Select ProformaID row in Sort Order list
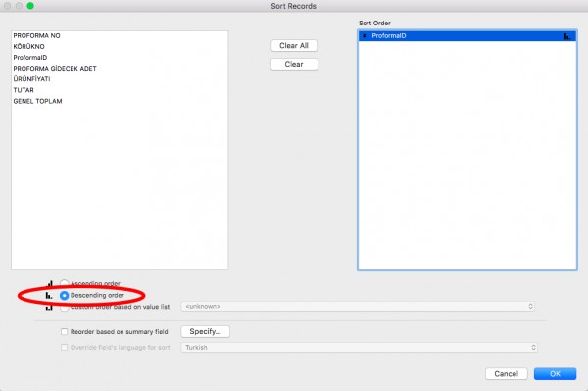This screenshot has height=391, width=588. coord(466,36)
